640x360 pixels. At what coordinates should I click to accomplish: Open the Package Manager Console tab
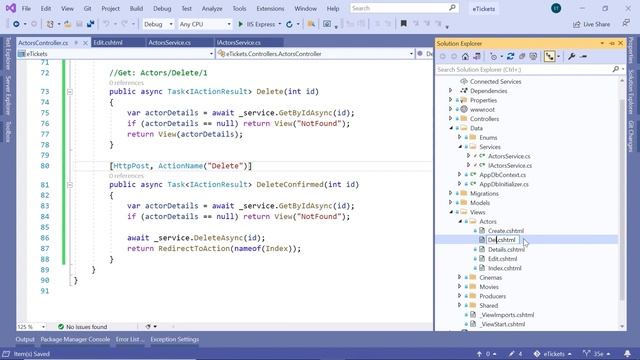click(75, 339)
